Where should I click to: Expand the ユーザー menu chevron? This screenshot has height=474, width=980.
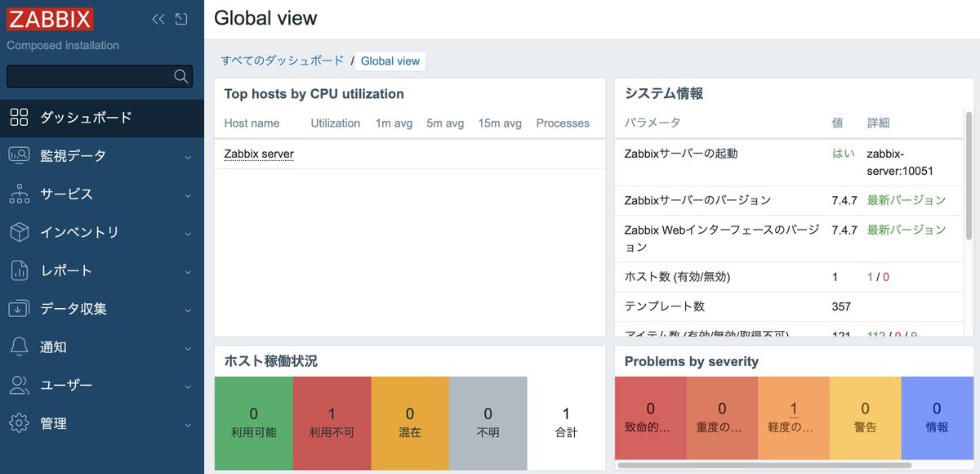[x=188, y=387]
